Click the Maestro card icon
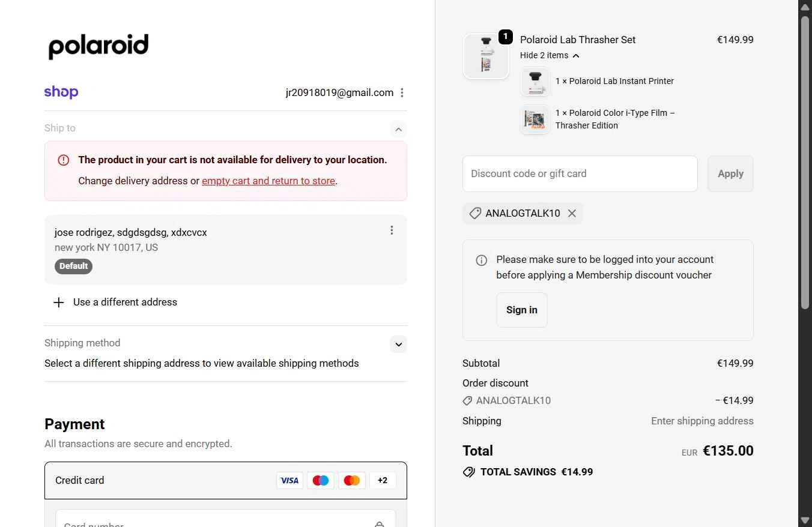 click(x=321, y=480)
